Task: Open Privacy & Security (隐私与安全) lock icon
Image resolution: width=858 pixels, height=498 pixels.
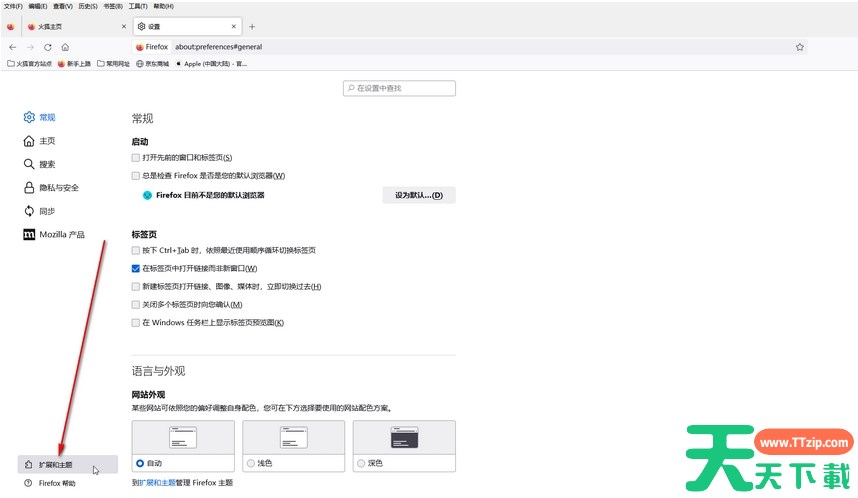Action: coord(29,187)
